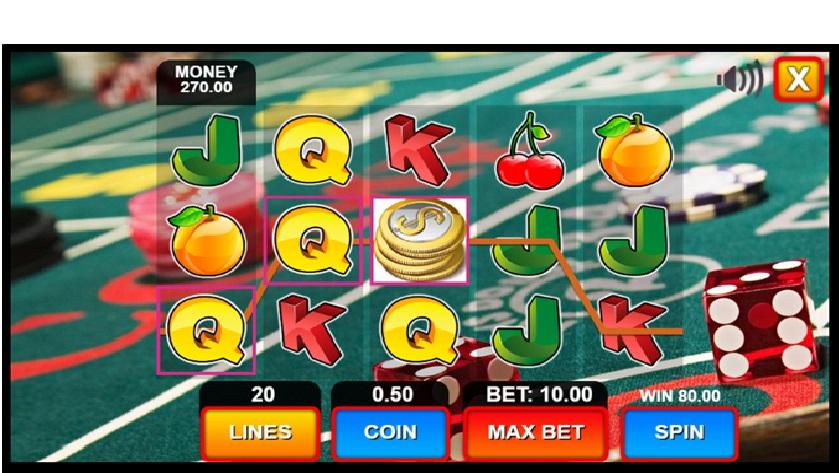This screenshot has width=839, height=473.
Task: Click the cherries symbol in top row
Action: click(x=529, y=151)
